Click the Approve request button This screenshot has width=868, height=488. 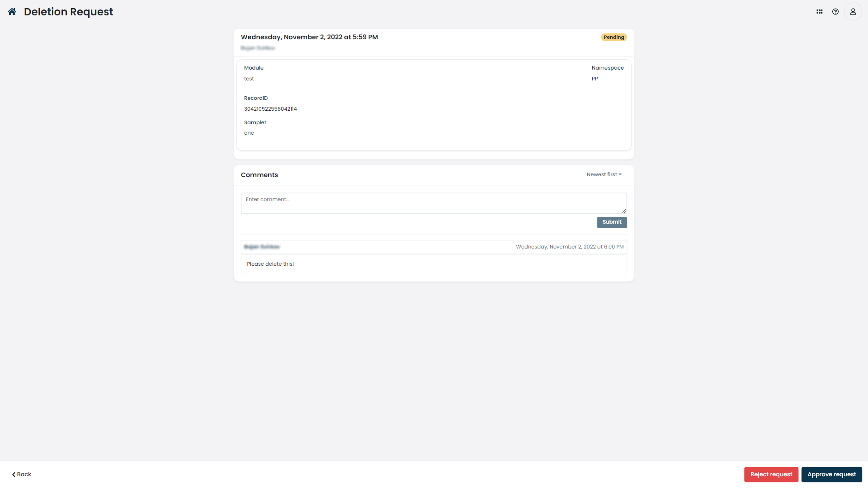832,474
